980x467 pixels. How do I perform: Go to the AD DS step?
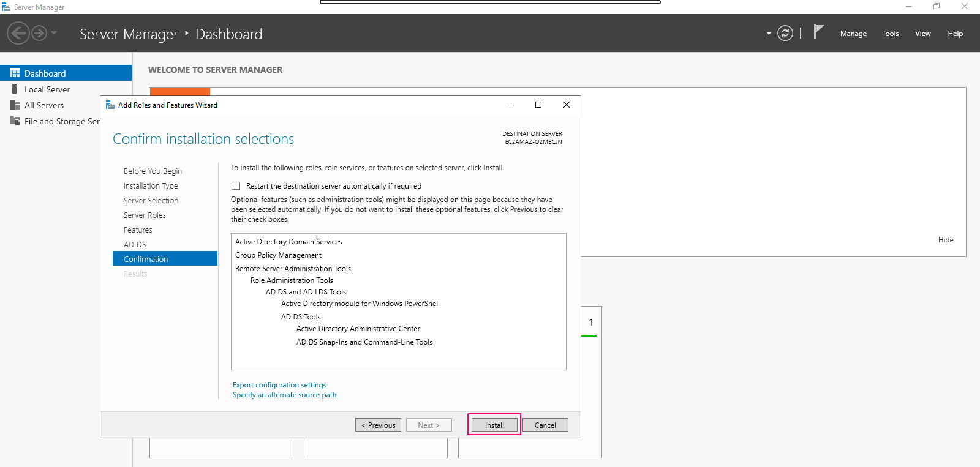point(135,244)
